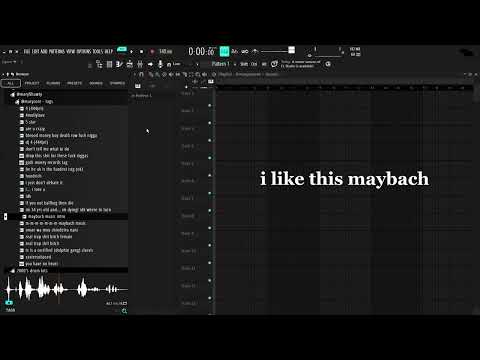The width and height of the screenshot is (480, 360).
Task: Select the playback speaker tool in the playlist toolbar
Action: [205, 74]
